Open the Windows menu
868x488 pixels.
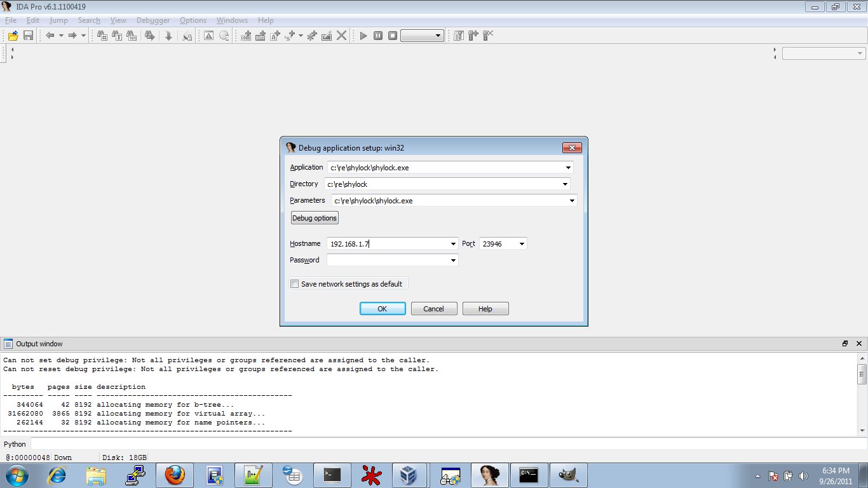[232, 20]
